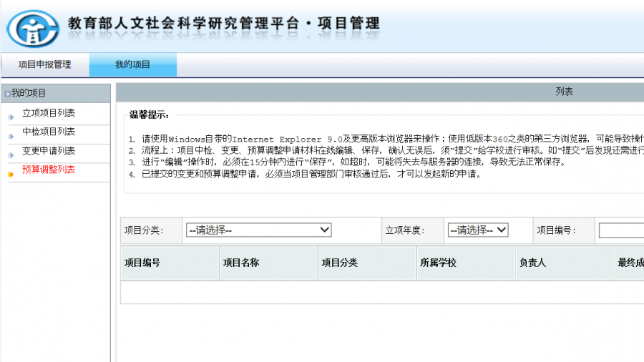Open the 立项年度 dropdown
644x362 pixels.
click(478, 230)
